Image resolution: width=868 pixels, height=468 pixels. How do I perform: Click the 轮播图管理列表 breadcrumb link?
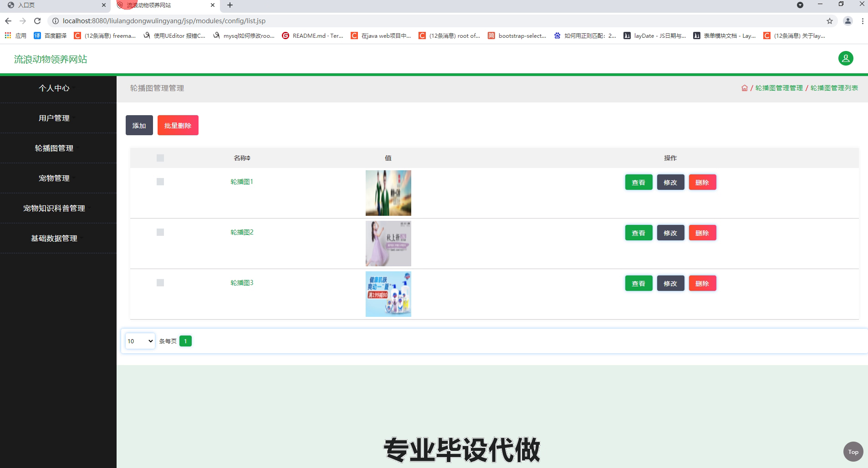pos(834,88)
